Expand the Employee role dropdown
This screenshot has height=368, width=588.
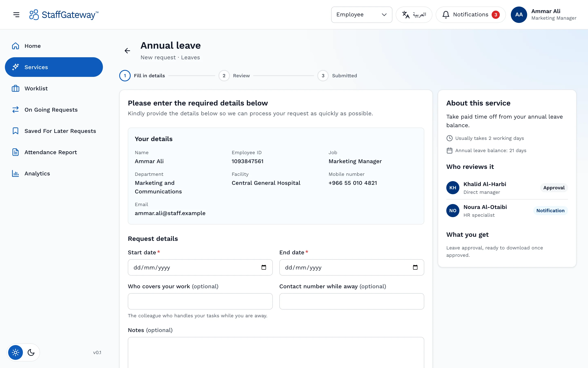click(x=362, y=15)
